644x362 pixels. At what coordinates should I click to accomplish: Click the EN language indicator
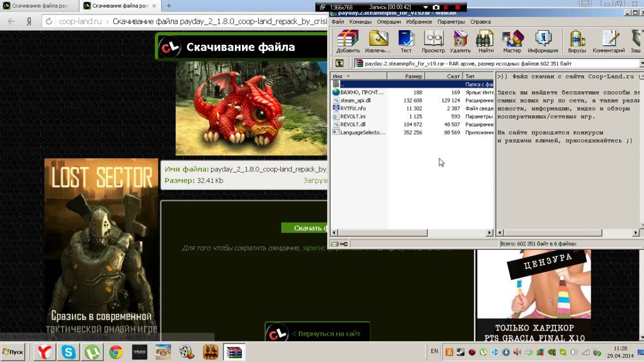[x=435, y=351]
